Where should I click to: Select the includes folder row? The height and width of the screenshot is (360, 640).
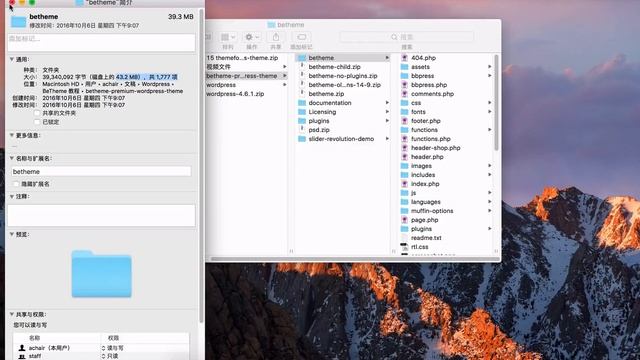click(446, 175)
